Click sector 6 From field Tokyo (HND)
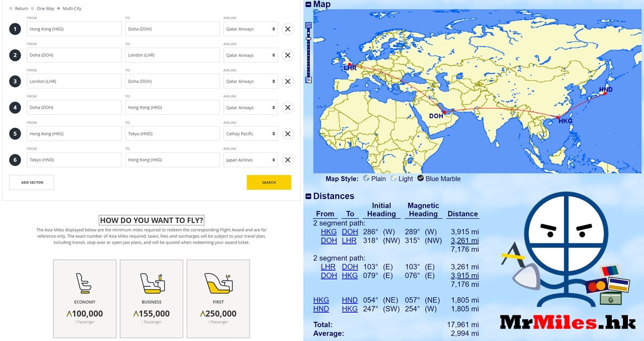The image size is (644, 341). point(74,160)
